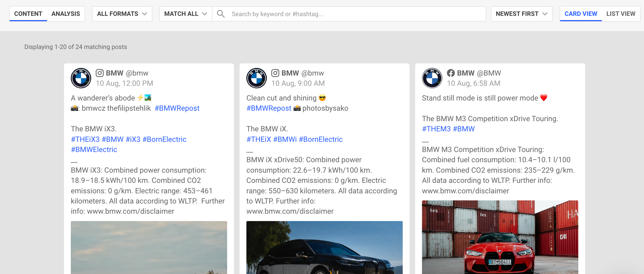Open #BMW hashtag in iX3 post
The height and width of the screenshot is (274, 644).
[113, 139]
